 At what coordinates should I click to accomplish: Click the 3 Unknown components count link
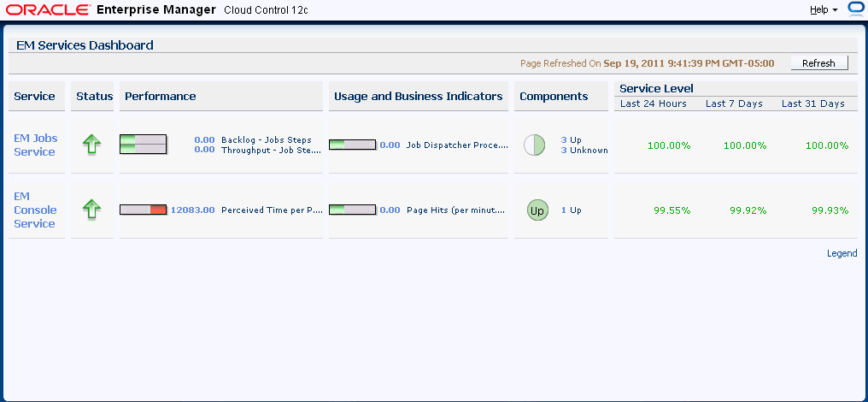point(584,150)
